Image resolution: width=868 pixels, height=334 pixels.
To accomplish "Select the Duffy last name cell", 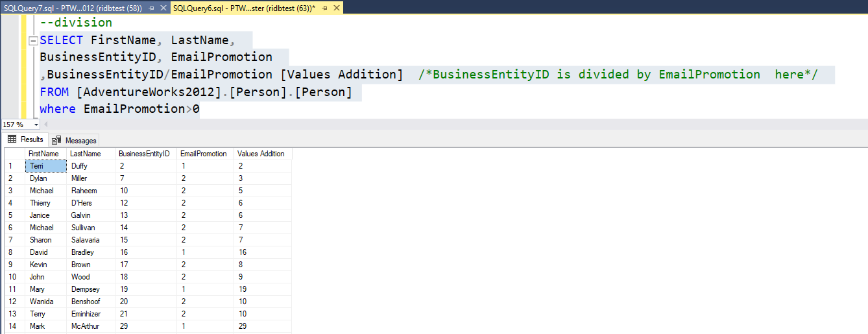I will (91, 166).
